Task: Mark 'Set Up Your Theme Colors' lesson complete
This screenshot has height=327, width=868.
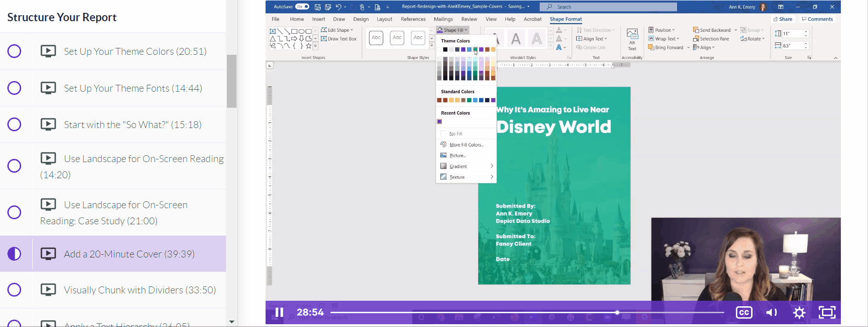Action: point(14,51)
